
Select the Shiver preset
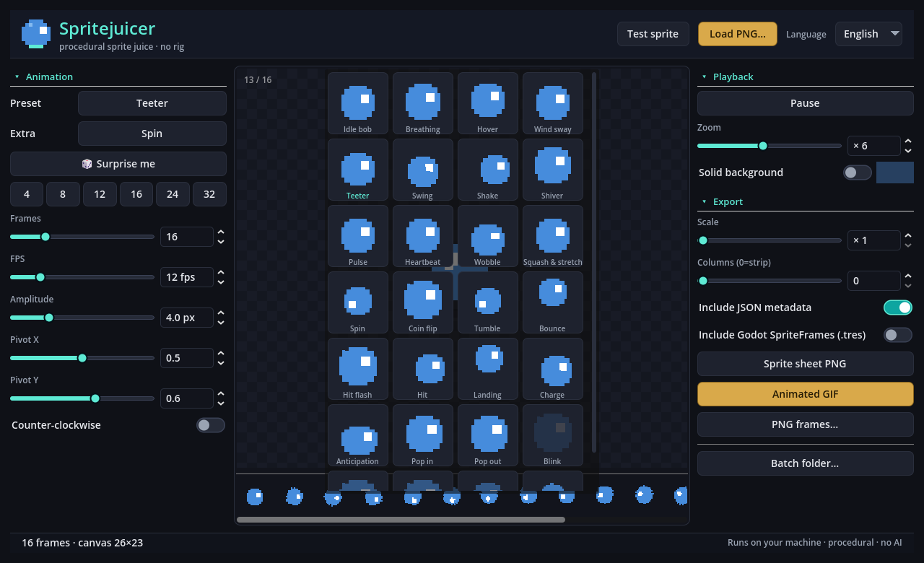[x=552, y=170]
